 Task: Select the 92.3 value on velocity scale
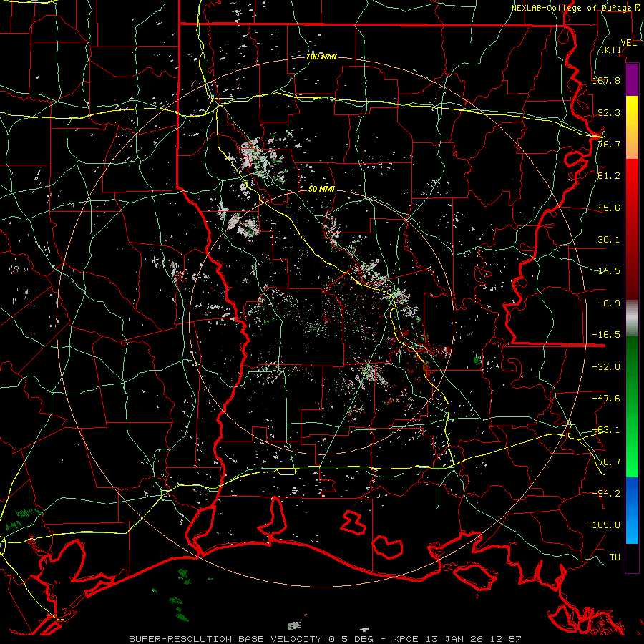coord(609,112)
